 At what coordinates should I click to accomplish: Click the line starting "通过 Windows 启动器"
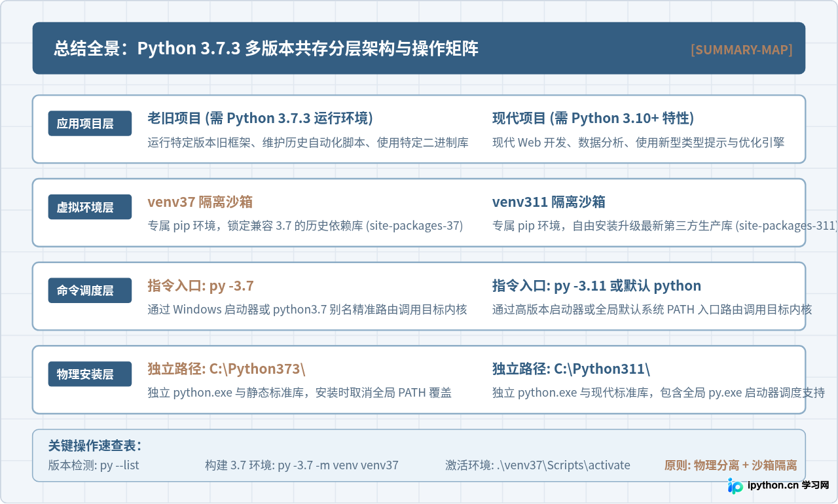pos(308,310)
